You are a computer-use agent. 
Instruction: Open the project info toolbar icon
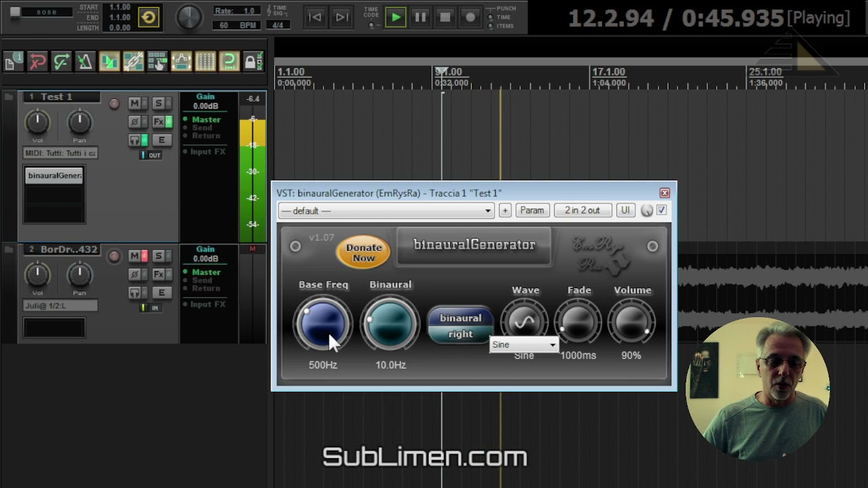coord(12,62)
